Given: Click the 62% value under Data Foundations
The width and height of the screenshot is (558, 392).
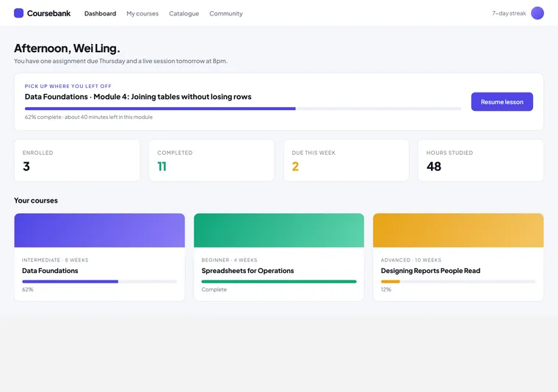Looking at the screenshot, I should 28,289.
